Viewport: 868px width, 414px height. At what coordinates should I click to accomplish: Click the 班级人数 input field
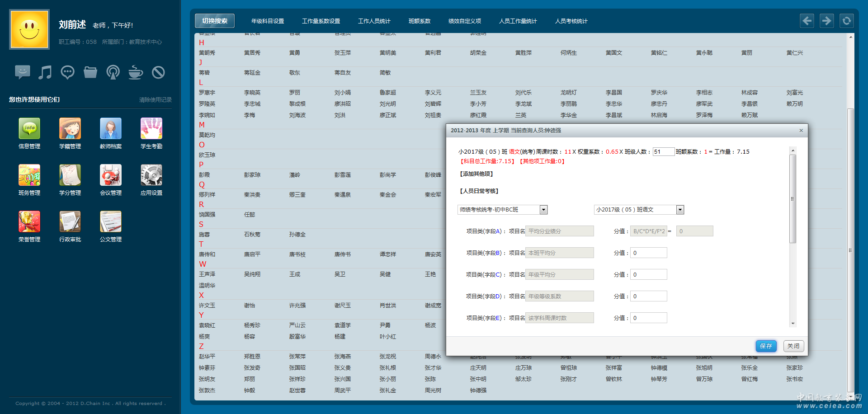pyautogui.click(x=663, y=152)
